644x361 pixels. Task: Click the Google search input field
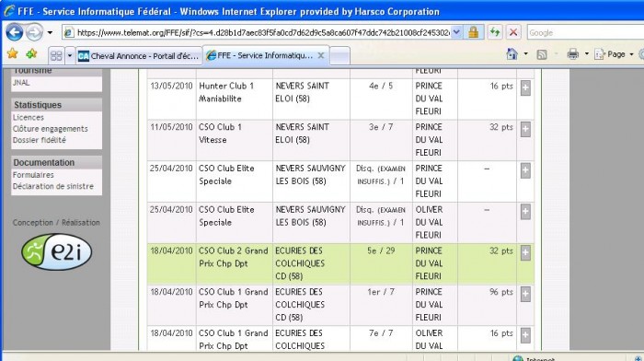pos(585,32)
